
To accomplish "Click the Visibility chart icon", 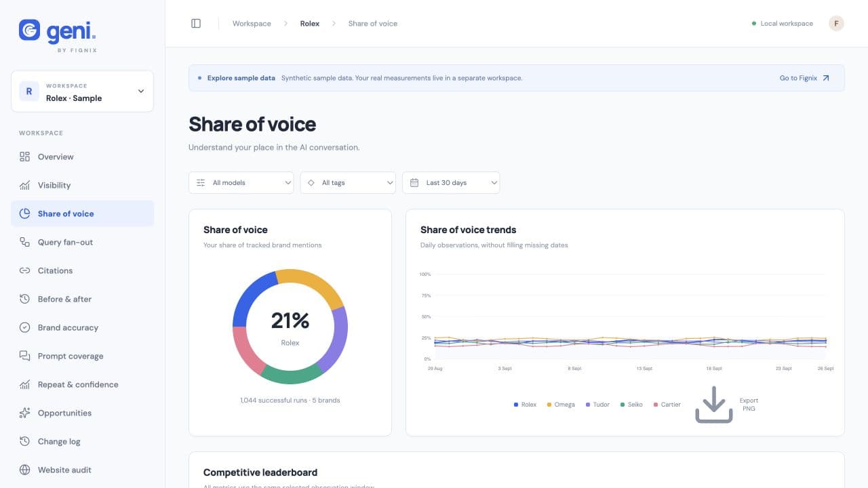I will [x=24, y=185].
